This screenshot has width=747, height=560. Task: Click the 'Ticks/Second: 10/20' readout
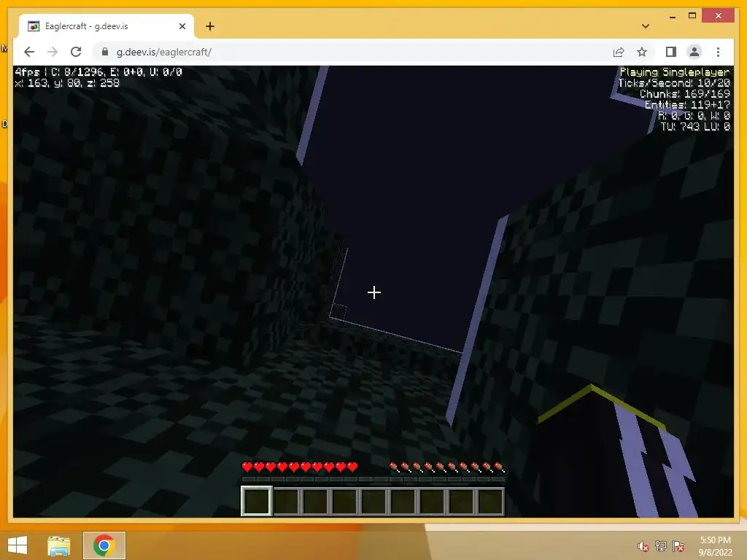coord(674,83)
